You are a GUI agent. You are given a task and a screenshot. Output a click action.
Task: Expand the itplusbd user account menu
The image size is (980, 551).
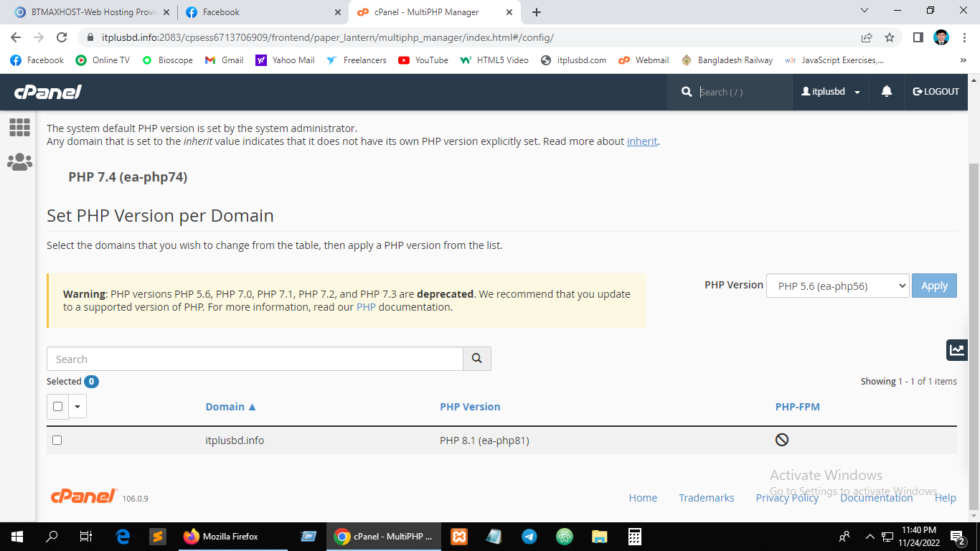pyautogui.click(x=831, y=92)
